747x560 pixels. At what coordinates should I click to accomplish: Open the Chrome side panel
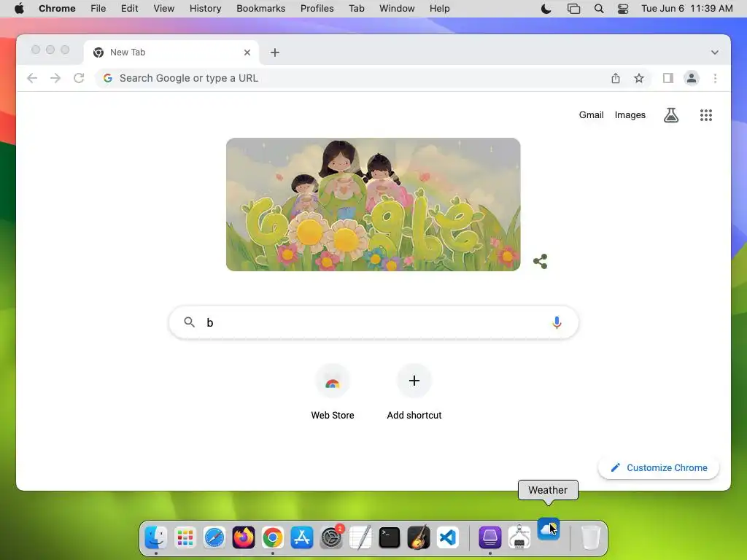668,78
